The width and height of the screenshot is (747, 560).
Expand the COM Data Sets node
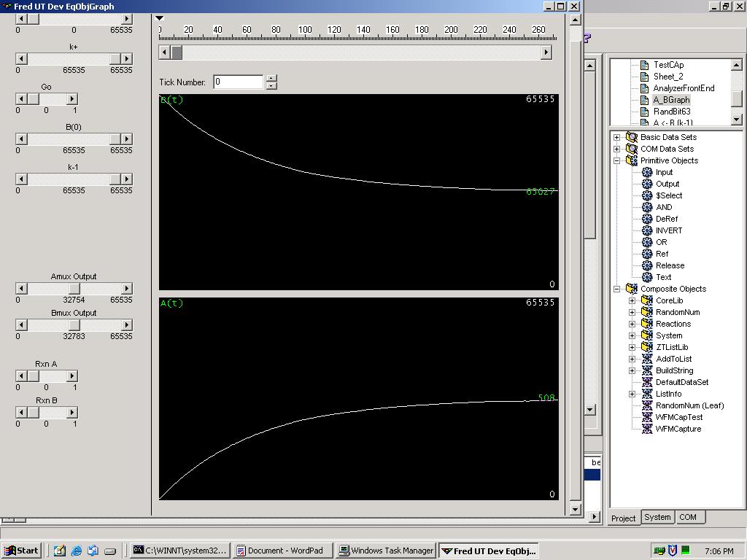pos(617,149)
